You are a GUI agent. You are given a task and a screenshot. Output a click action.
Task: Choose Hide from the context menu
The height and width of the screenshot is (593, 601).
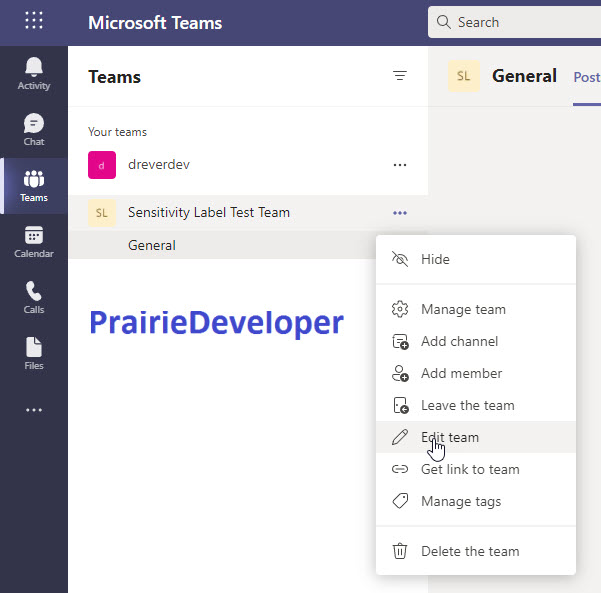click(476, 260)
